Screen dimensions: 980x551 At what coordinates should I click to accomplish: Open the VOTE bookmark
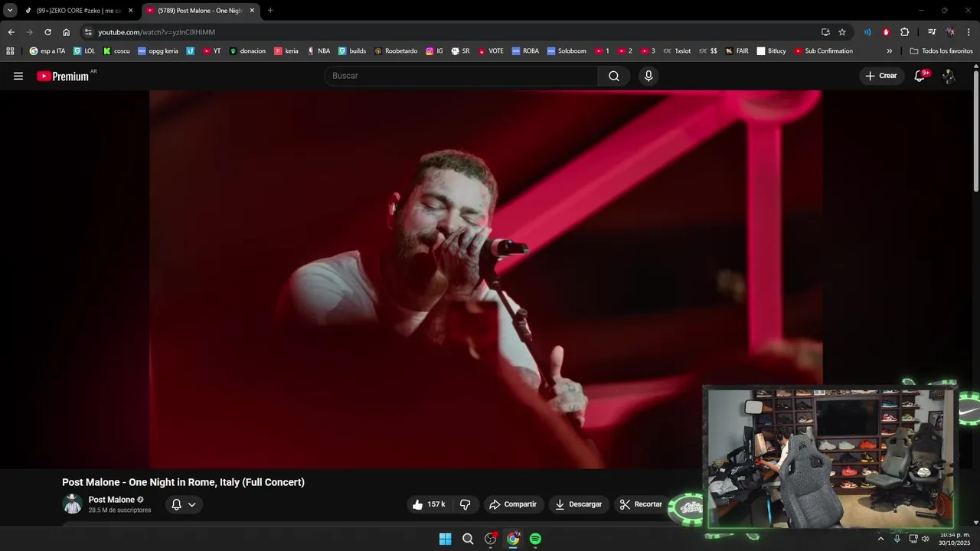(491, 51)
